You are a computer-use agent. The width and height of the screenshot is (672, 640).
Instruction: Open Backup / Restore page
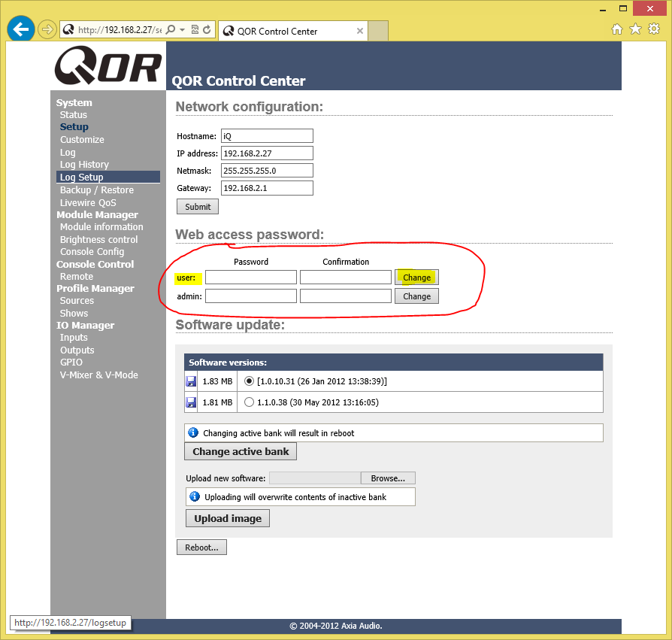click(x=97, y=190)
